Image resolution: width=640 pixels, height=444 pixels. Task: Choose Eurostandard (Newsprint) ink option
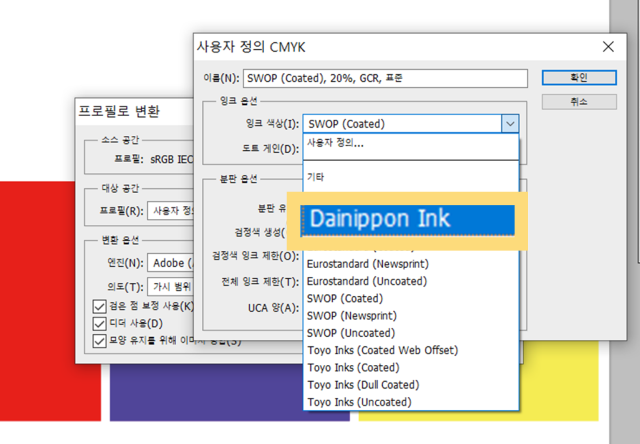(411, 264)
